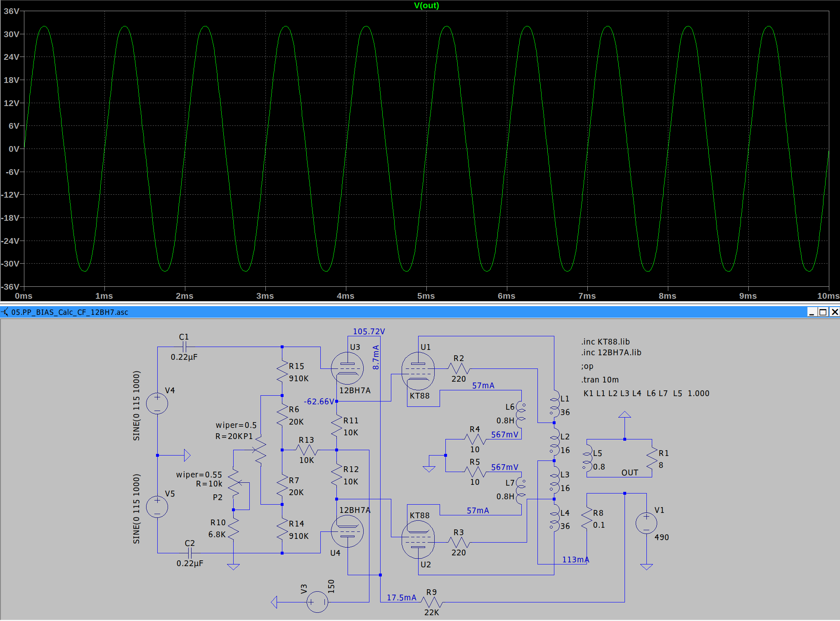Select resistor R9 22K
This screenshot has width=840, height=621.
click(432, 602)
